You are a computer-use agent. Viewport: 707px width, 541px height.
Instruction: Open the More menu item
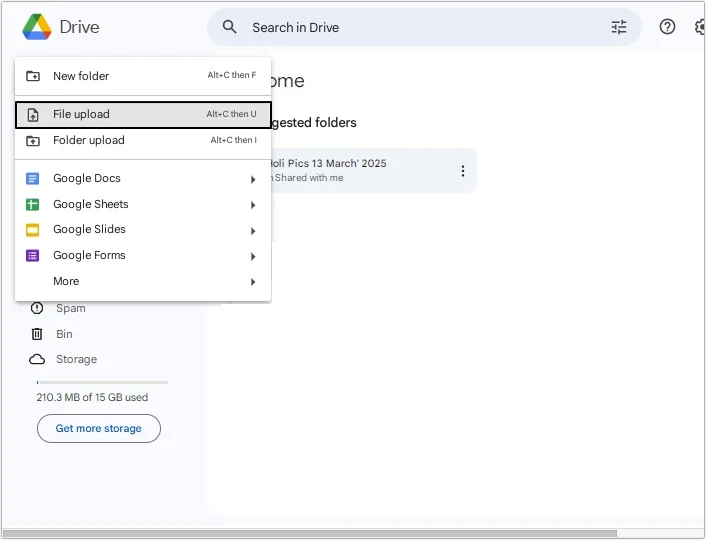[143, 281]
